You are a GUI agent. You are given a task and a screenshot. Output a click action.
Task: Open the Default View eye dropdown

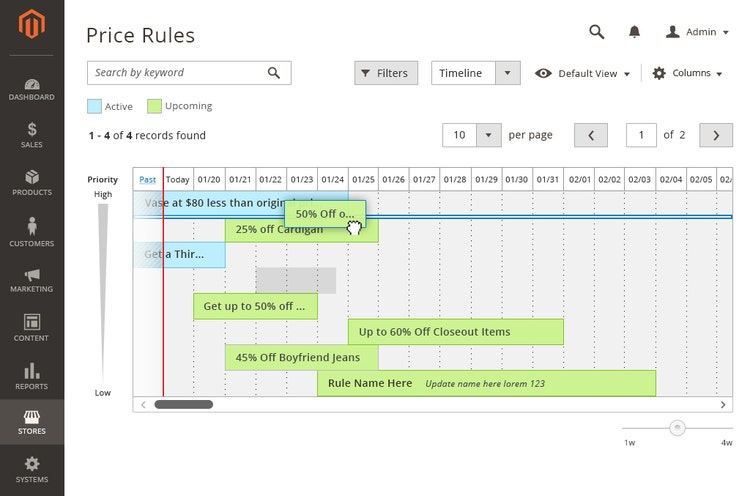pyautogui.click(x=583, y=73)
